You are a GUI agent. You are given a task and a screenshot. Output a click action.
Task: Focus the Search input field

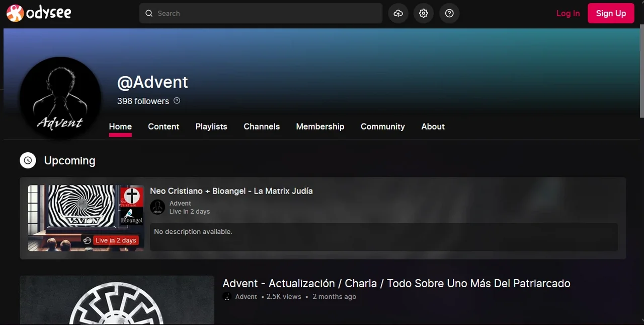tap(267, 14)
